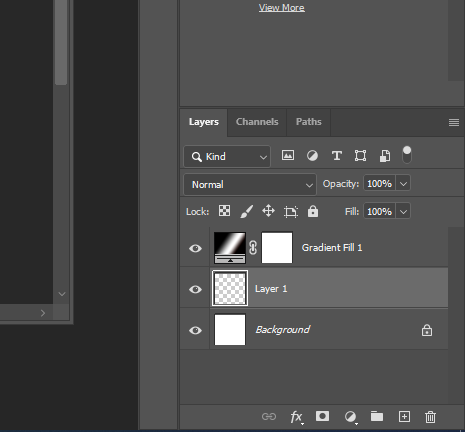
Task: Click the Opacity label
Action: (x=341, y=184)
